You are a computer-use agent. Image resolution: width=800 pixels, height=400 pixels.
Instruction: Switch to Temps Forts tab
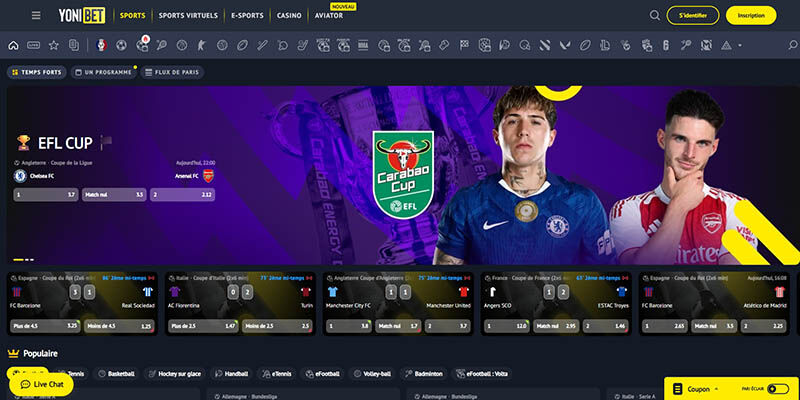(x=37, y=72)
